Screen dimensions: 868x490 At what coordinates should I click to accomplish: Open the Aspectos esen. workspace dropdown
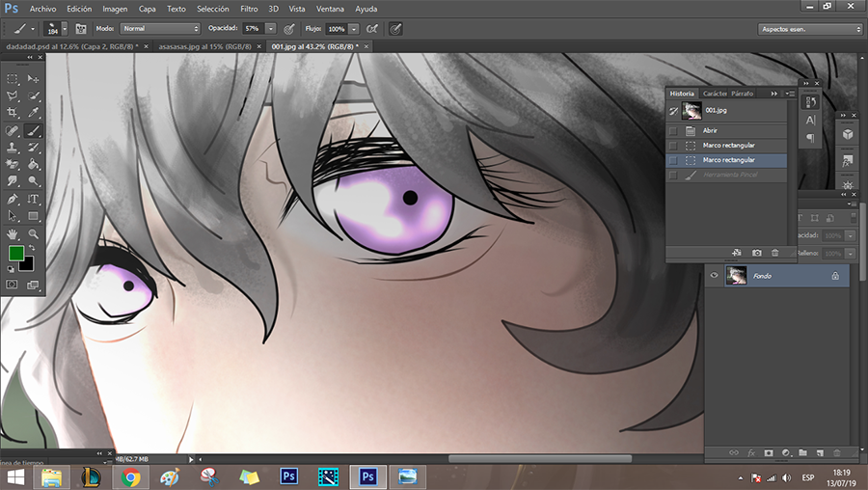[x=808, y=29]
